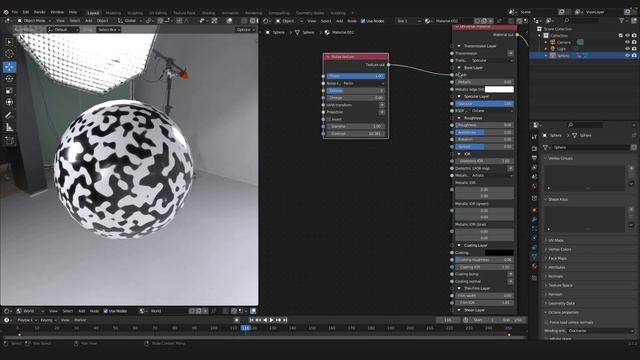Screen dimensions: 640x360
Task: Select the 3D Cursor tool
Action: [9, 54]
